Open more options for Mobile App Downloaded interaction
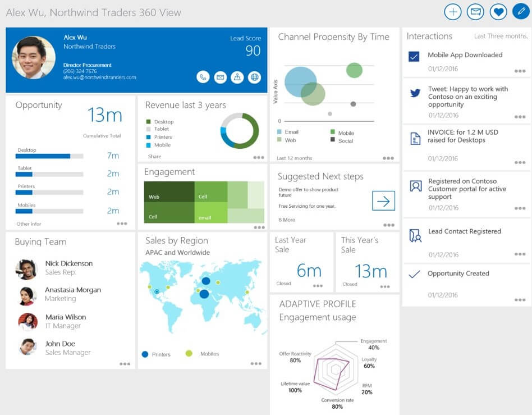The image size is (532, 415). pos(520,71)
